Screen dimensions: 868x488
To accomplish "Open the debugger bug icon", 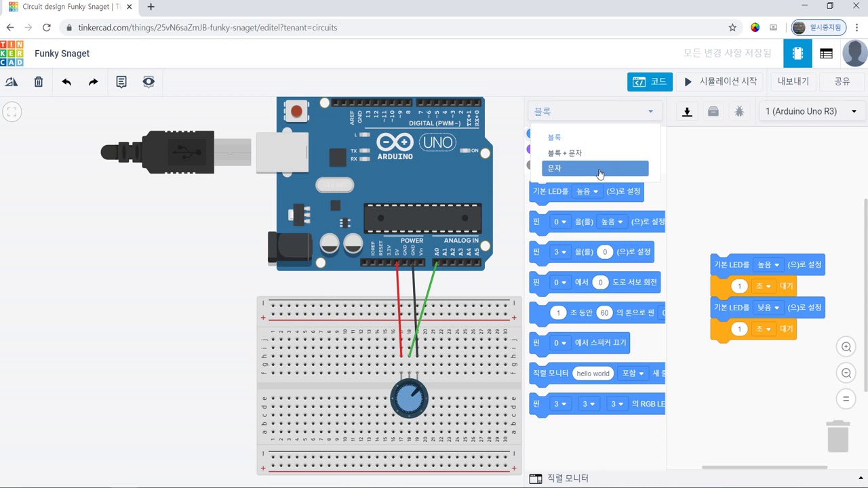I will pyautogui.click(x=740, y=112).
